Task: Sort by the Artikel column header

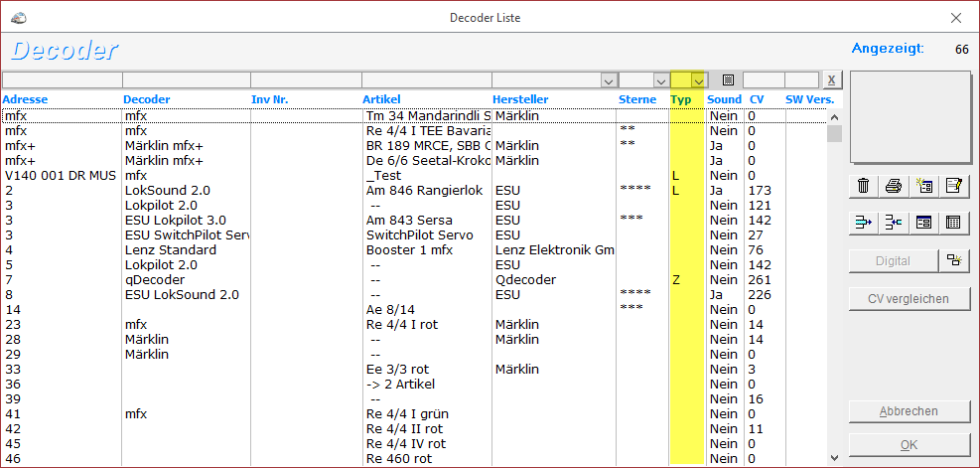Action: coord(381,99)
